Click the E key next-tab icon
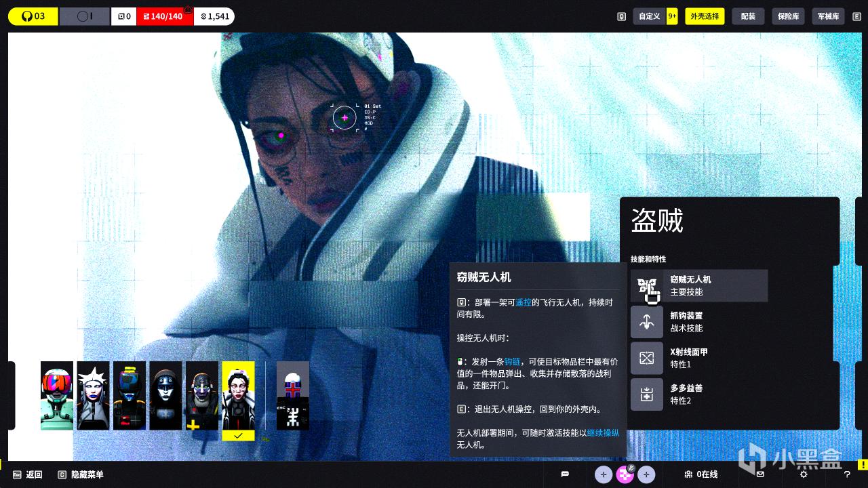This screenshot has width=868, height=488. (856, 16)
